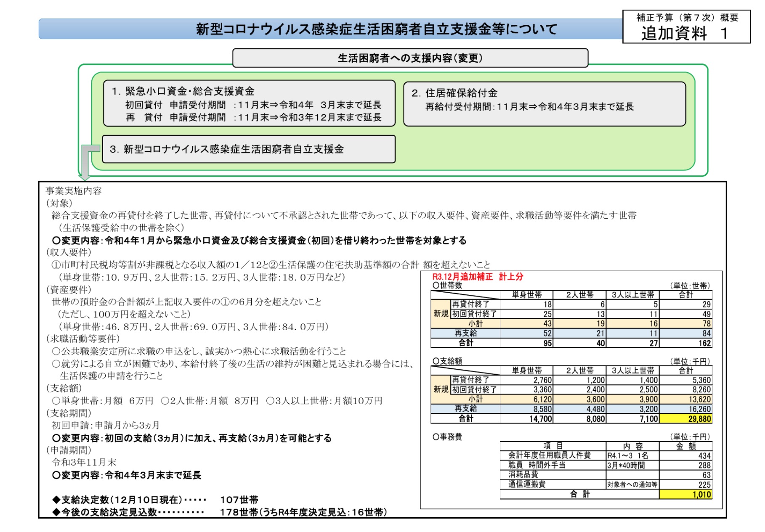Image resolution: width=765 pixels, height=532 pixels.
Task: Select the 会計年度任用職員人件費 row
Action: (606, 455)
